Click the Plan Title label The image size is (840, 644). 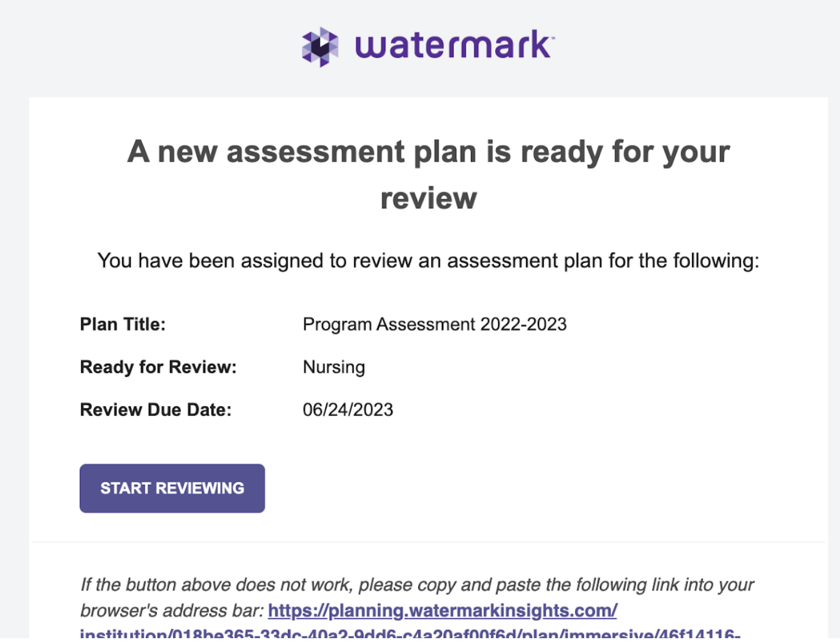(x=123, y=324)
